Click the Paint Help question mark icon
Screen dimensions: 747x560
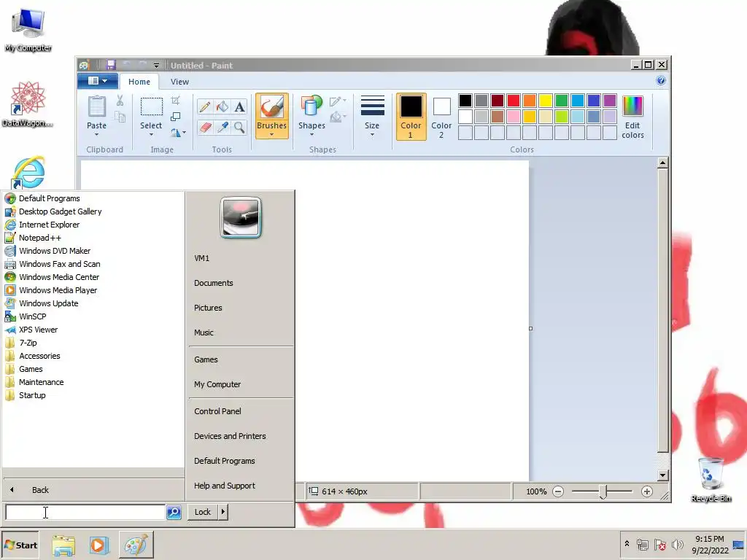click(661, 80)
